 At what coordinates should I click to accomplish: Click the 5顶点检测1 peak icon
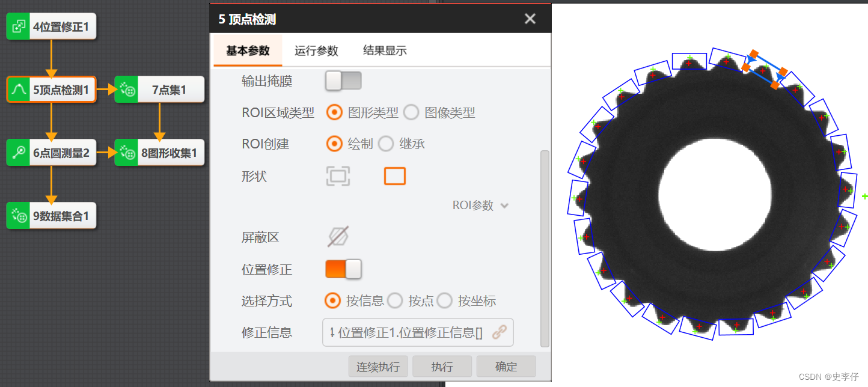pyautogui.click(x=19, y=90)
